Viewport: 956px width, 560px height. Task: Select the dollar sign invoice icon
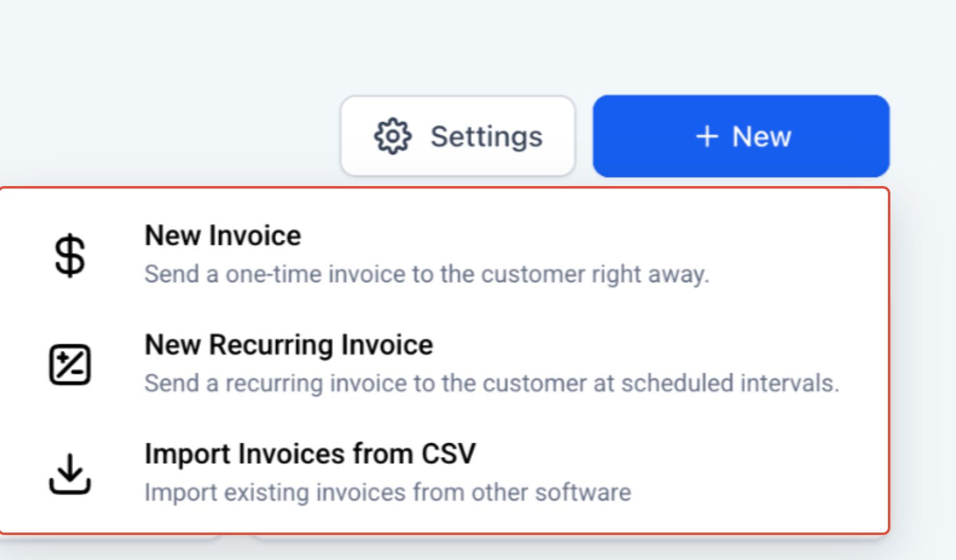coord(70,255)
